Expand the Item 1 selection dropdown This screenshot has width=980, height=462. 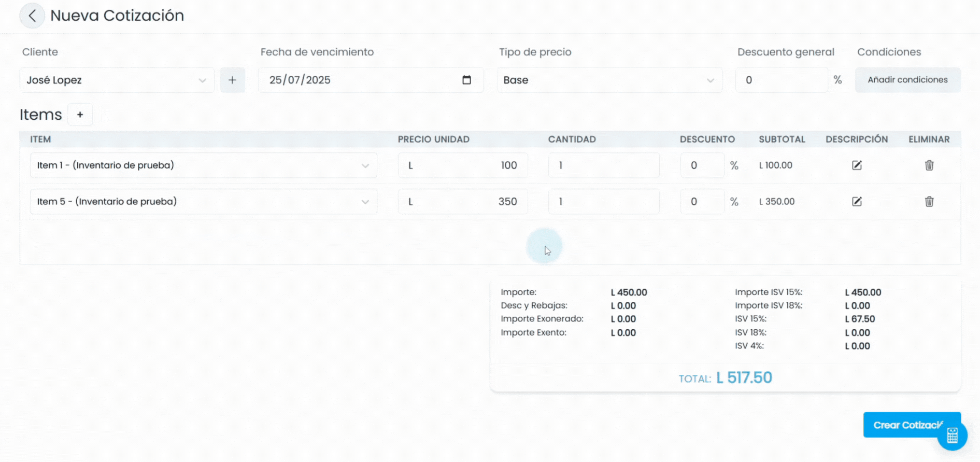(x=204, y=165)
